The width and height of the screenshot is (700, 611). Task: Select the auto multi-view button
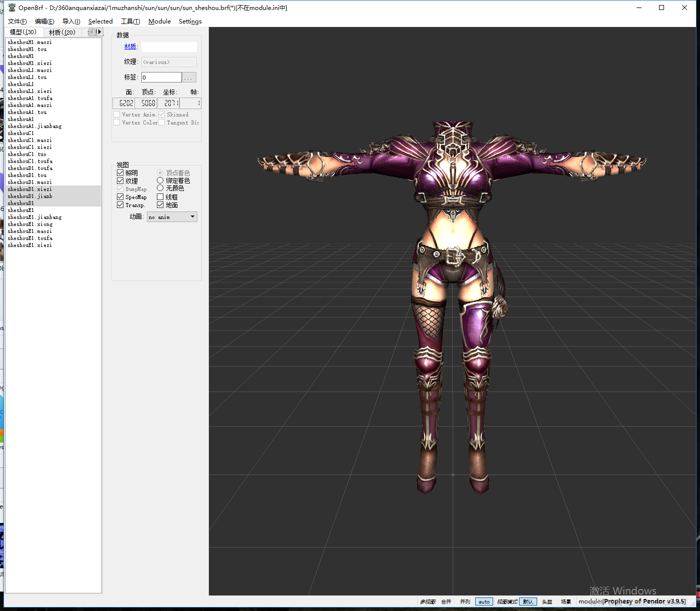click(x=484, y=601)
